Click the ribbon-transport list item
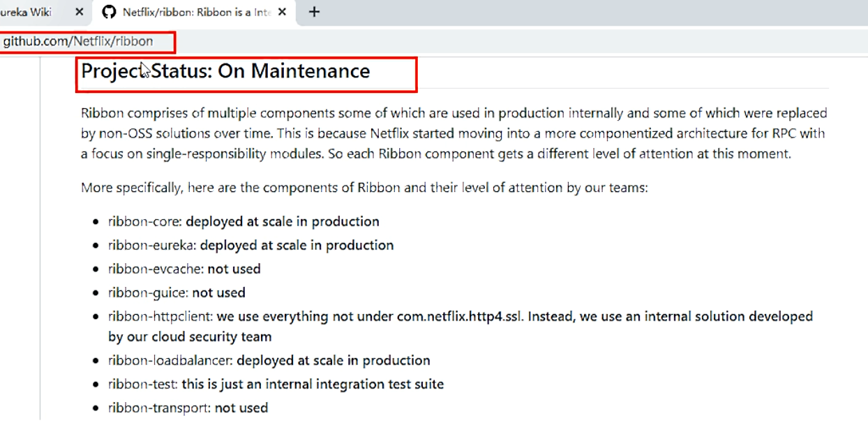Viewport: 868px width, 423px height. [188, 408]
